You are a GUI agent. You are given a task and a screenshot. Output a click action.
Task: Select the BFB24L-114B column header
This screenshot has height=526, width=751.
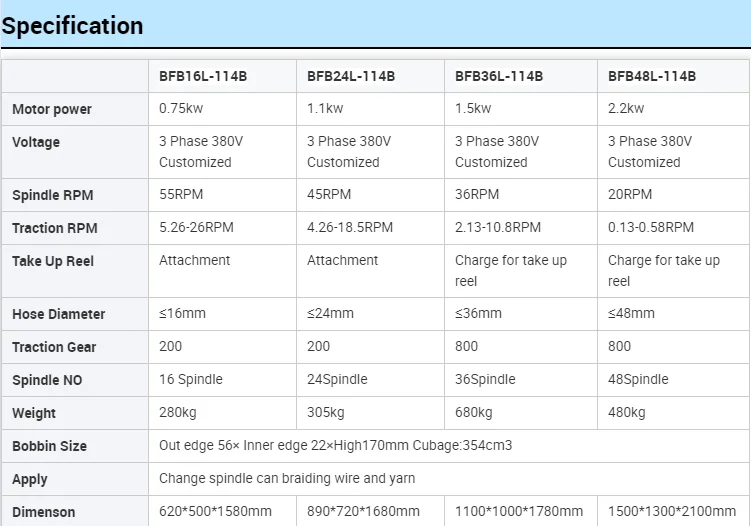tap(351, 76)
